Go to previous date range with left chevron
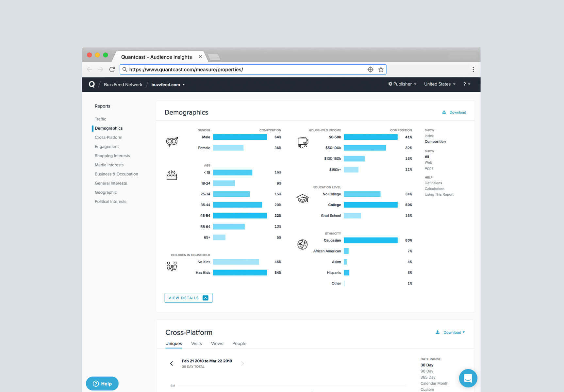 point(172,363)
